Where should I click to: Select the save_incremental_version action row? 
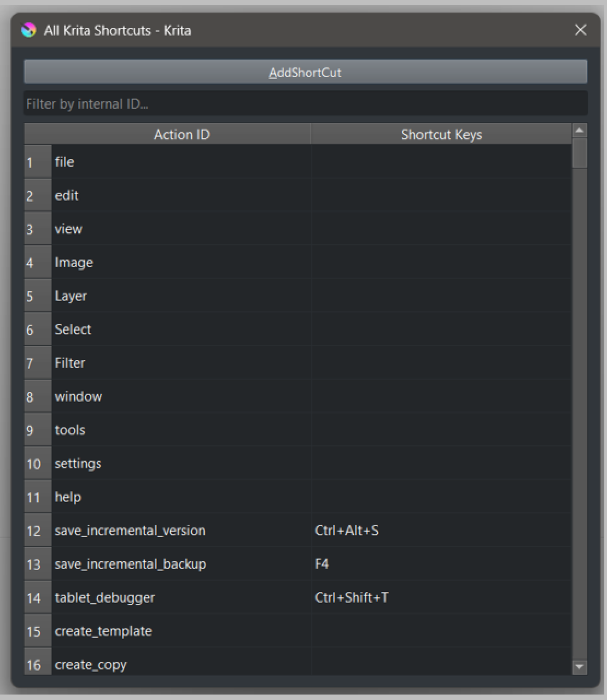(x=130, y=531)
